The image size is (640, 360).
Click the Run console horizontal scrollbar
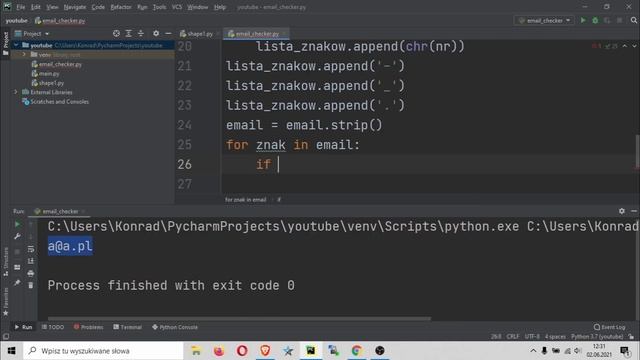(x=239, y=318)
